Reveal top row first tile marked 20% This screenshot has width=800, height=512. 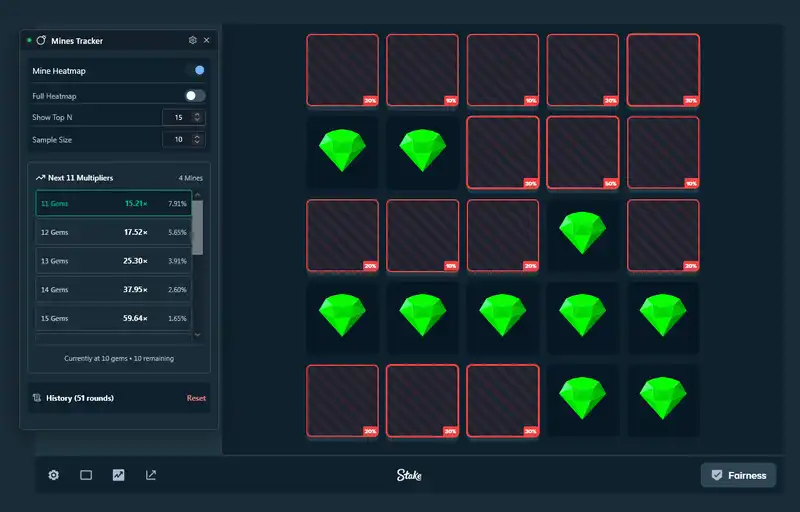click(342, 70)
